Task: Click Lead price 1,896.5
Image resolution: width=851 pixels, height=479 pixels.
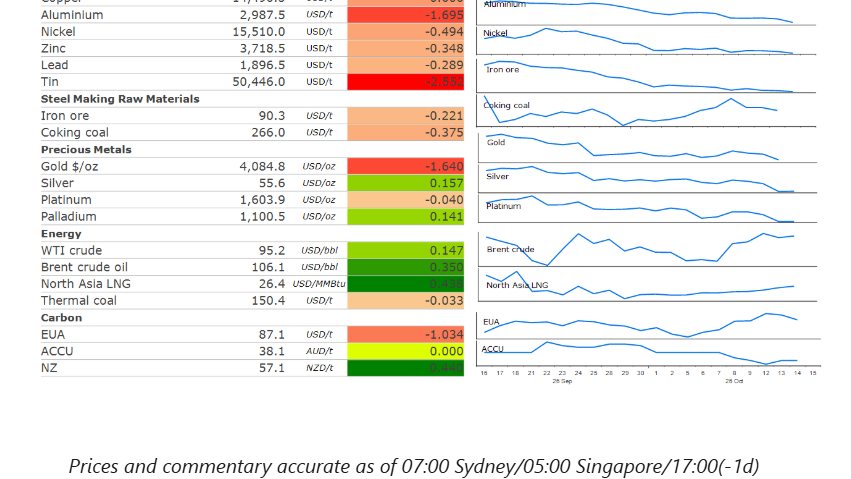Action: 262,65
